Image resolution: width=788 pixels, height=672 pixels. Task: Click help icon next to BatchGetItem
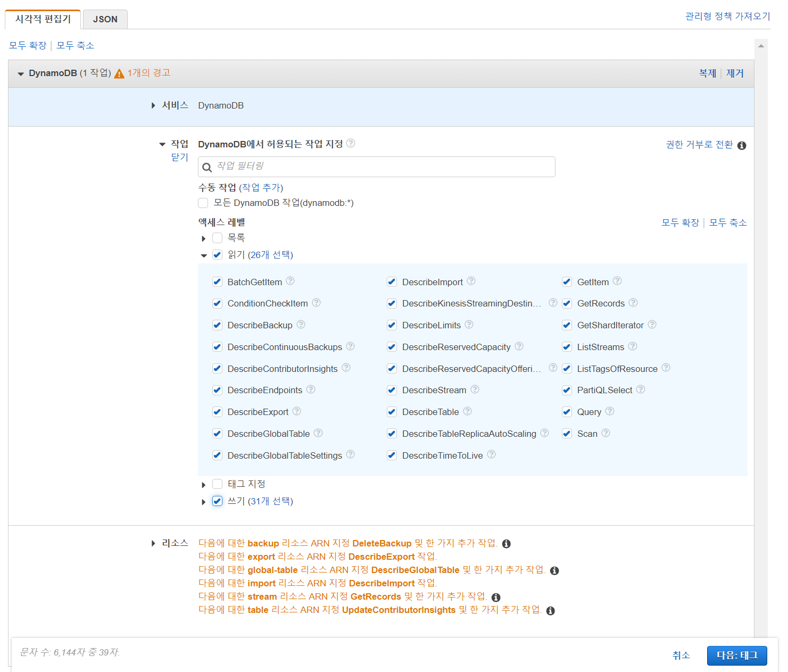290,281
